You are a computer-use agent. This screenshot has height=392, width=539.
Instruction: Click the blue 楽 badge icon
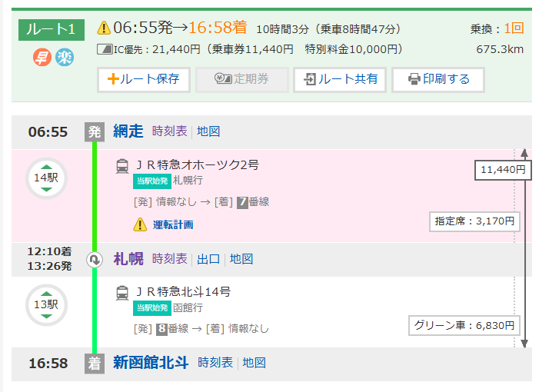[x=65, y=57]
